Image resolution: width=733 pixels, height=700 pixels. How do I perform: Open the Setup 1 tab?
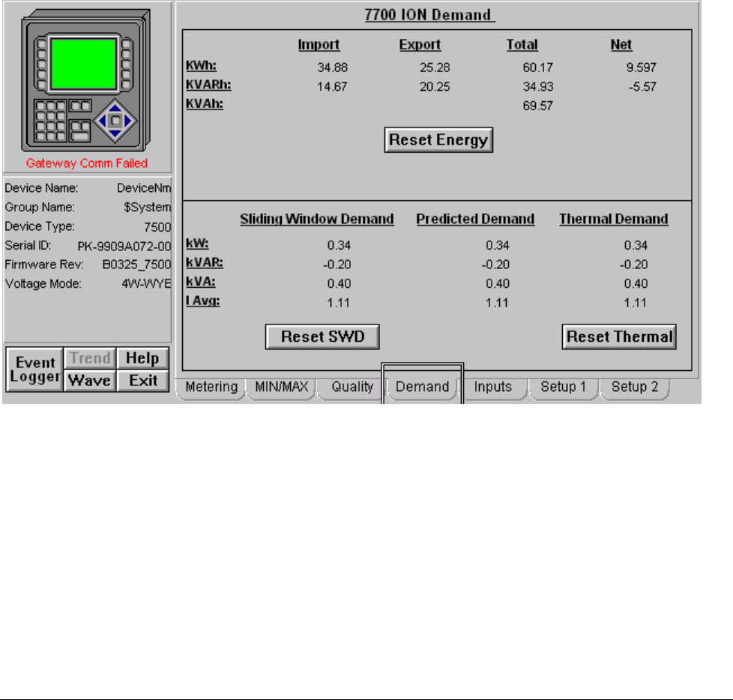564,387
